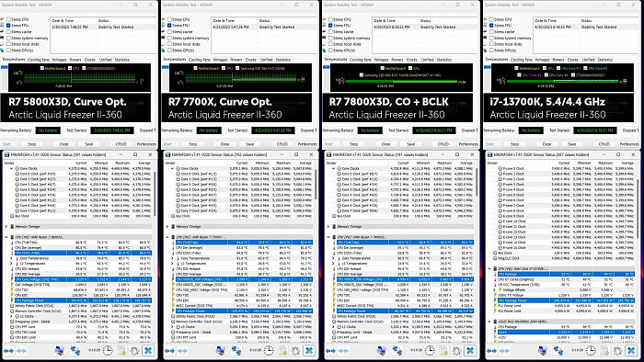Uncheck Stress FPU in the 4/23/2023 stability test
Viewport: 644px width, 362px height.
click(169, 26)
